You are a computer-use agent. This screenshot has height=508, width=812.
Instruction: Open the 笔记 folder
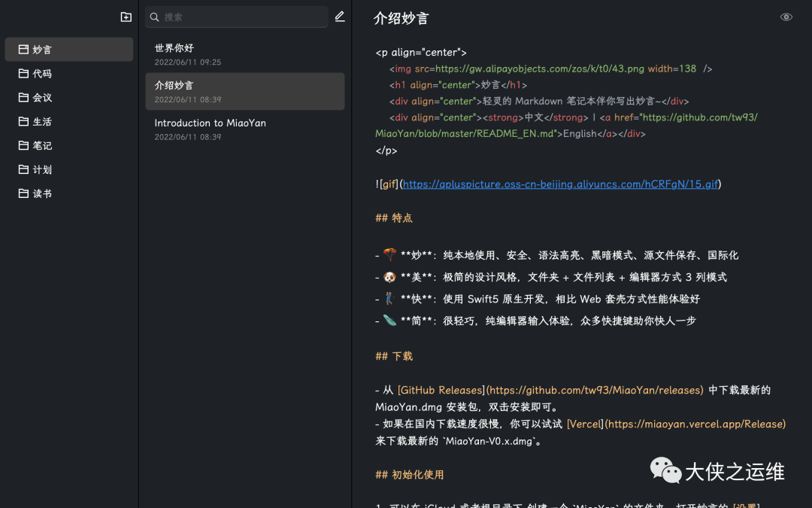[69, 145]
